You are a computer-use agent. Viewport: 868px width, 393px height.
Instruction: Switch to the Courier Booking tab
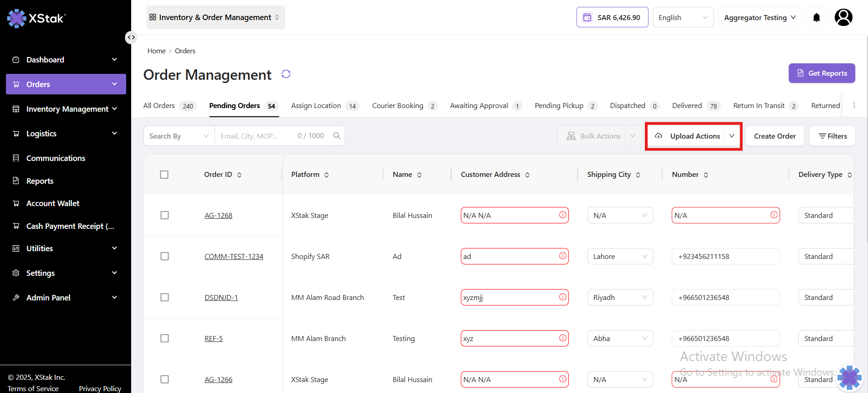coord(398,106)
